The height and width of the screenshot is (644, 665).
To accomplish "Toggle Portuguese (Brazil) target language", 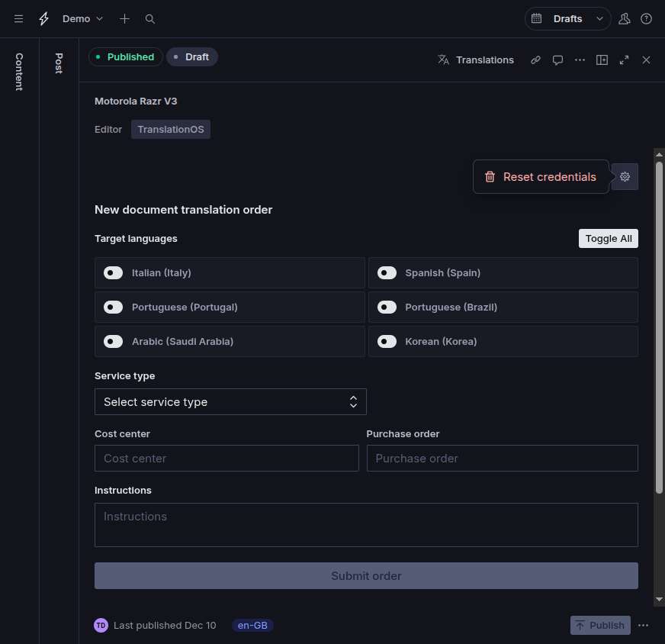I will [x=387, y=307].
